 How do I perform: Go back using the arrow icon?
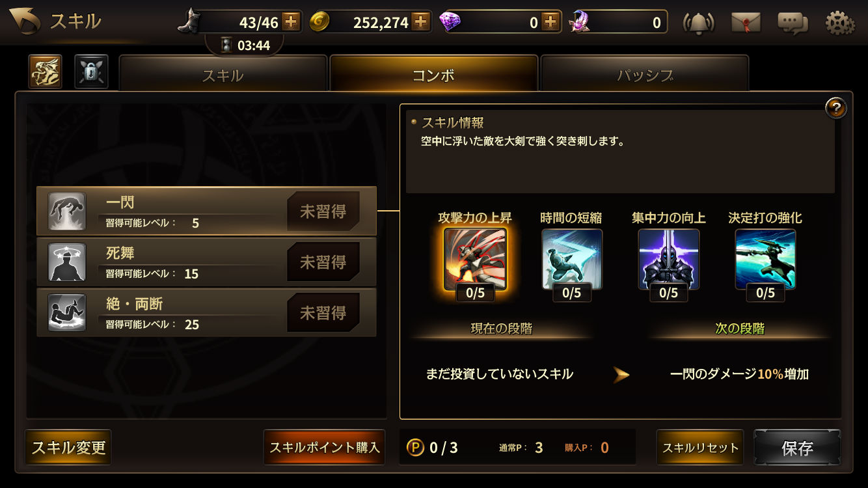click(x=23, y=21)
